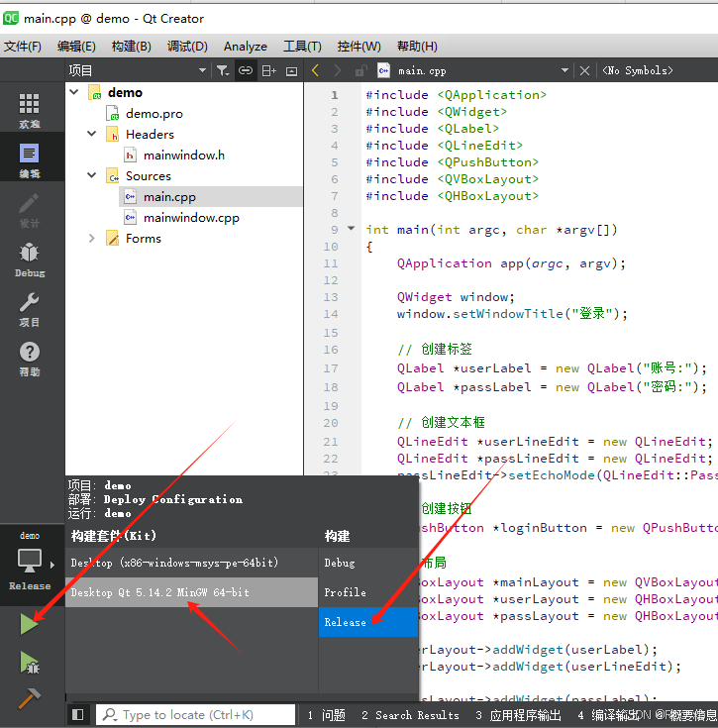Screen dimensions: 718x728
Task: Open the 帮助(H) menu
Action: click(x=417, y=47)
